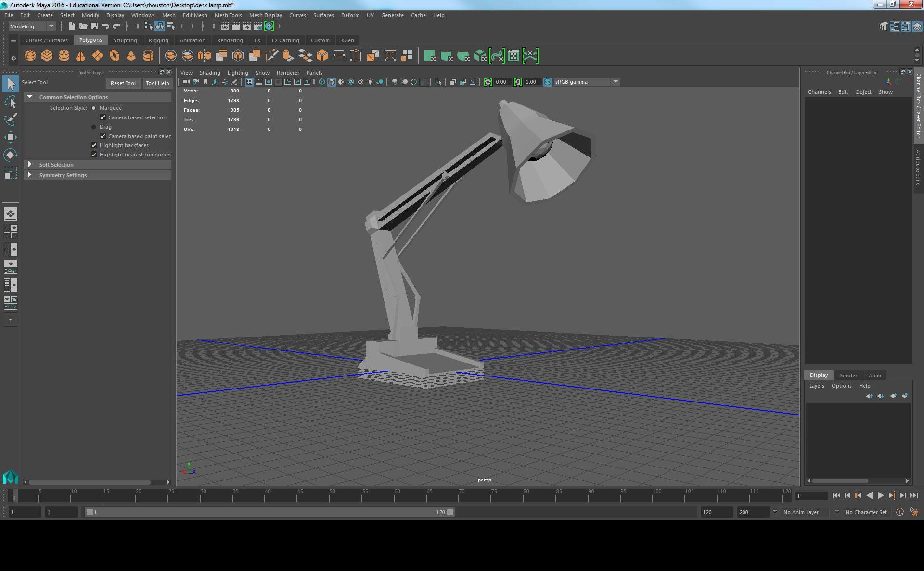Select the Marquee selection style radio

click(x=94, y=108)
